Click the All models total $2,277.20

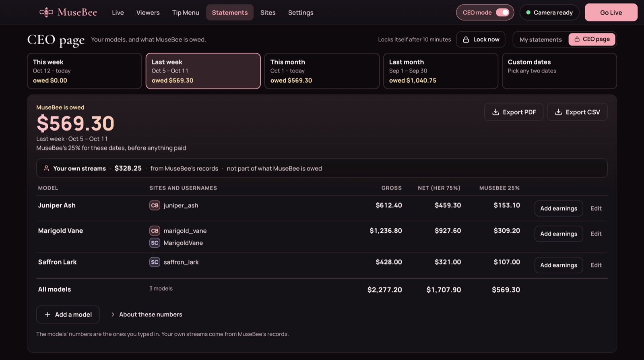[384, 290]
